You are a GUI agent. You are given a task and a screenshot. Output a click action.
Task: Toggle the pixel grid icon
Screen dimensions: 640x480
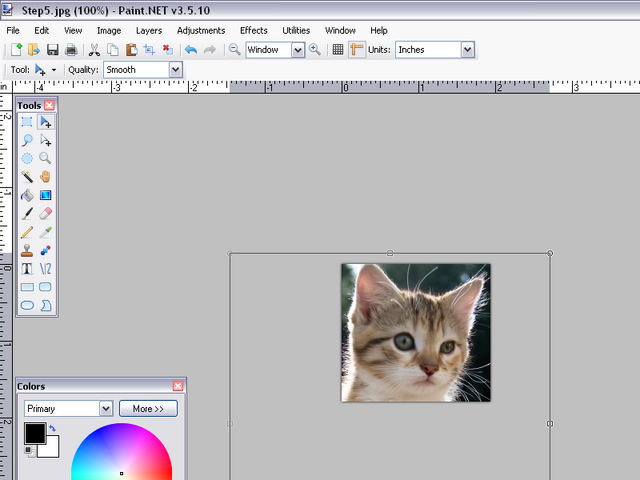tap(338, 50)
